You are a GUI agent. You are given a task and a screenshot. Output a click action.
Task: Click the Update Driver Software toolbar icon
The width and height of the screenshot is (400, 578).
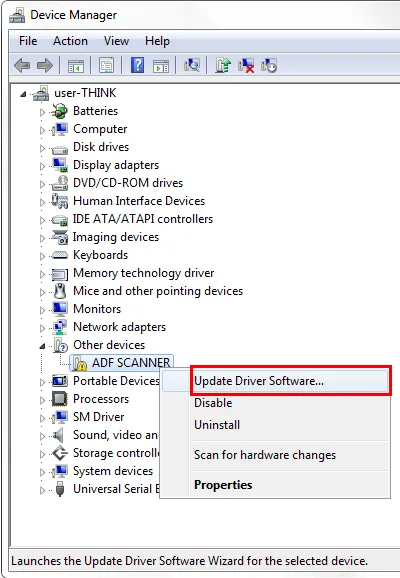(x=223, y=66)
